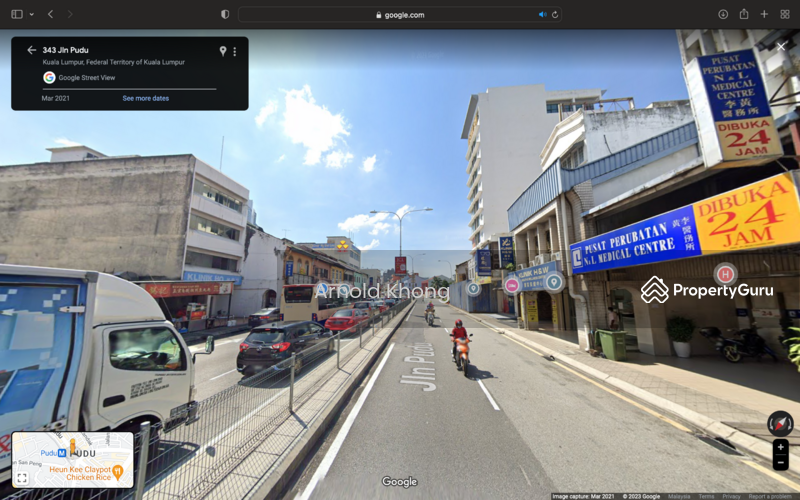Show Safari downloads
The image size is (800, 500).
(722, 14)
